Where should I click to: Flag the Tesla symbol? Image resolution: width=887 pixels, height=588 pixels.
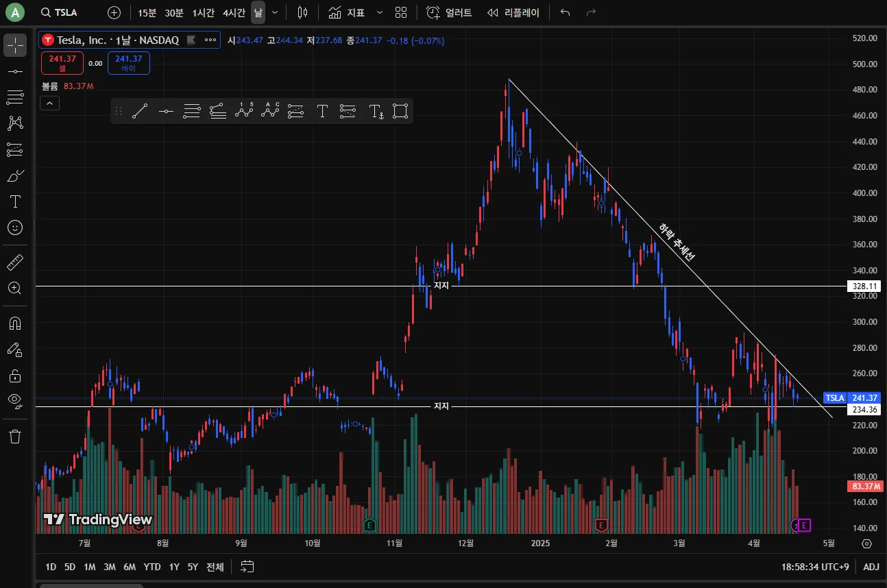click(x=191, y=40)
